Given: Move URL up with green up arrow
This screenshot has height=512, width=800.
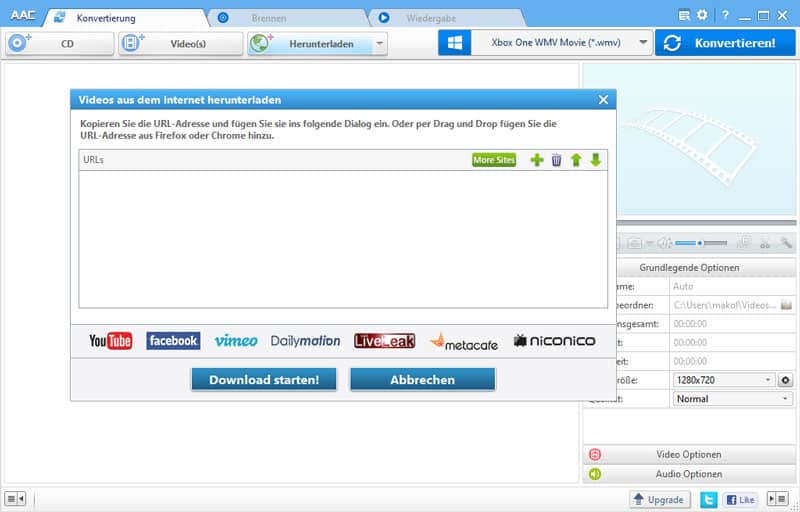Looking at the screenshot, I should tap(576, 160).
